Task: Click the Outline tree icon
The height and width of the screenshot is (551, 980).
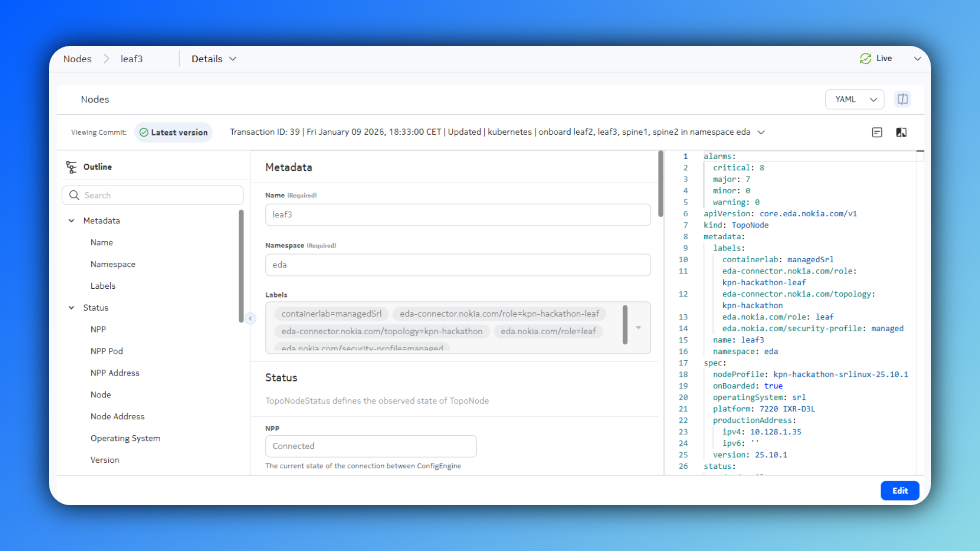Action: 71,167
